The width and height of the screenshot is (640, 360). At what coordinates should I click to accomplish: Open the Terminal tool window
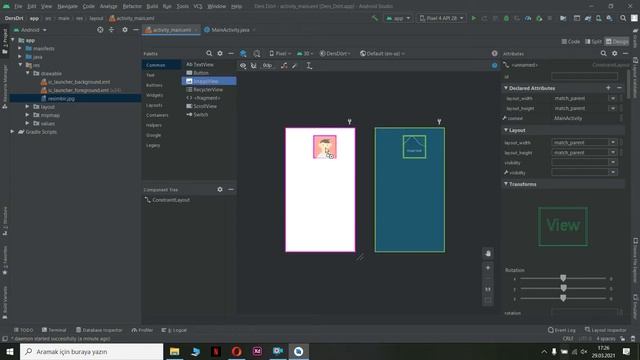pyautogui.click(x=54, y=330)
